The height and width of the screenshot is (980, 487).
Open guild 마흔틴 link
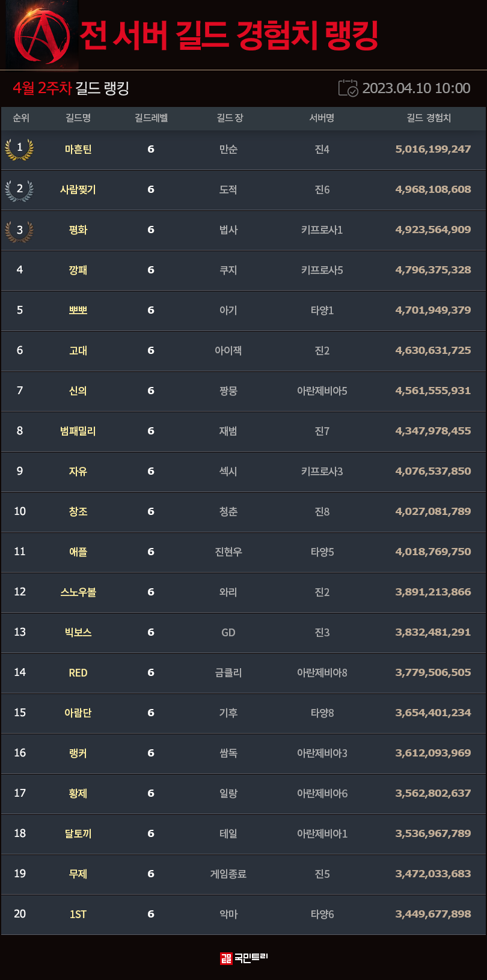pos(78,150)
